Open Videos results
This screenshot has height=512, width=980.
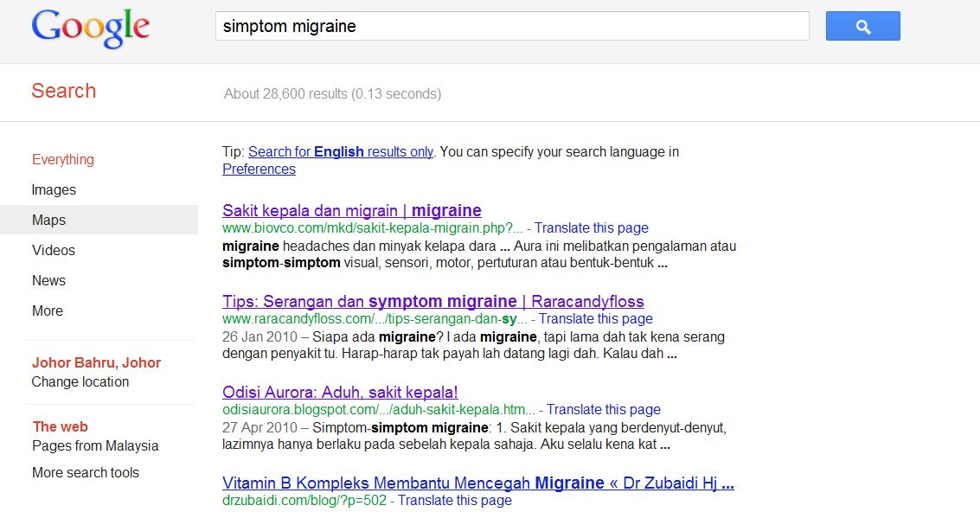[x=54, y=250]
